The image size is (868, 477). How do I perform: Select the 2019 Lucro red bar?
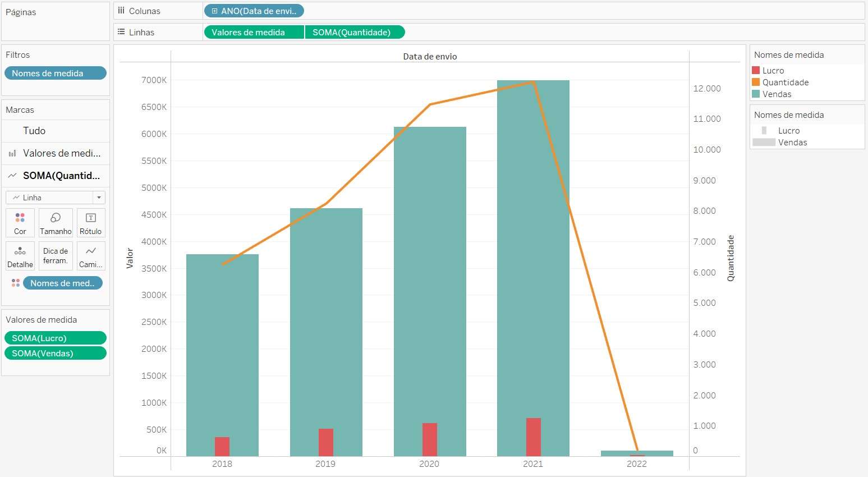point(326,442)
